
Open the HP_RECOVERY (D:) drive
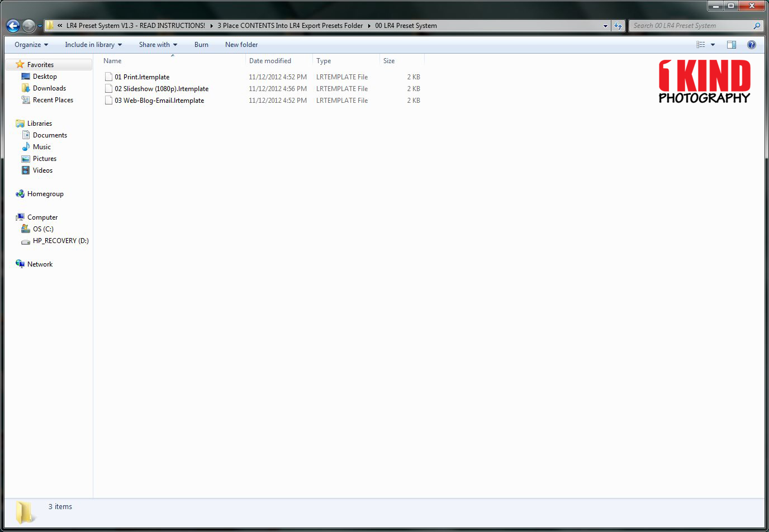pos(60,241)
